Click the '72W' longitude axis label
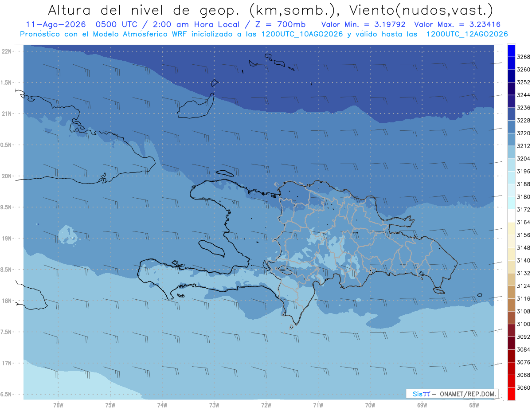Image resolution: width=532 pixels, height=411 pixels. pos(266,405)
